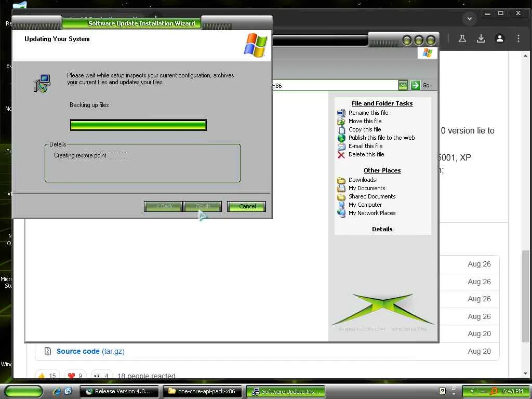This screenshot has width=532, height=399.
Task: Click the archive icon beside Source code (tar.gz)
Action: 48,351
